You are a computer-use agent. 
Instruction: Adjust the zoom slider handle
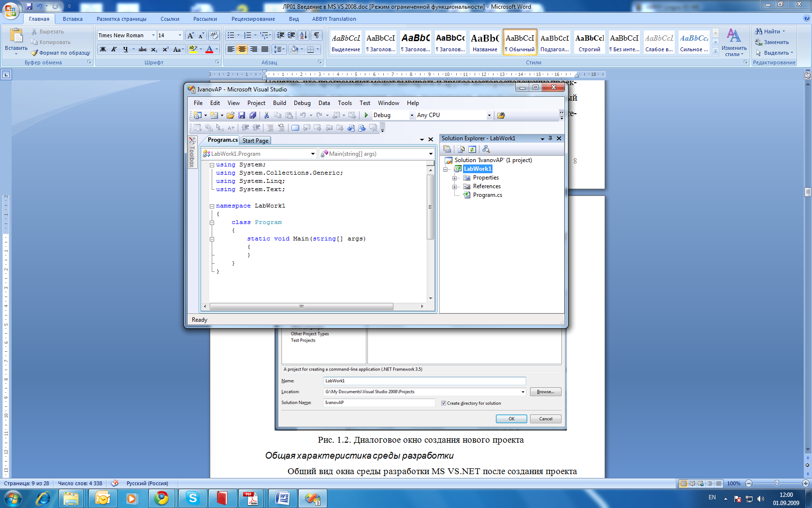pyautogui.click(x=777, y=483)
